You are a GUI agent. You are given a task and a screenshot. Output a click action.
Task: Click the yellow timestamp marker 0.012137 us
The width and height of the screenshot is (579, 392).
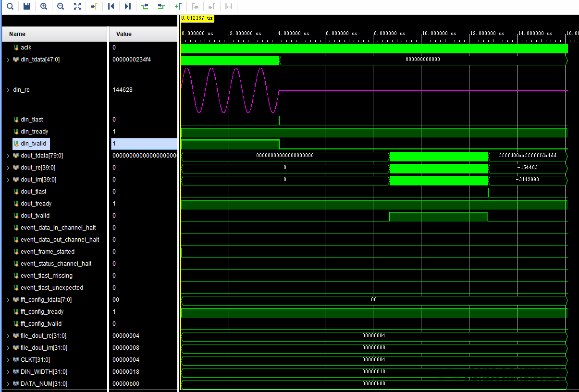click(197, 18)
